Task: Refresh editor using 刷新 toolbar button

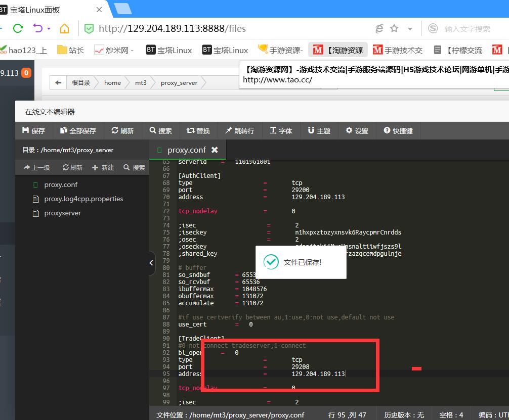Action: [x=122, y=130]
